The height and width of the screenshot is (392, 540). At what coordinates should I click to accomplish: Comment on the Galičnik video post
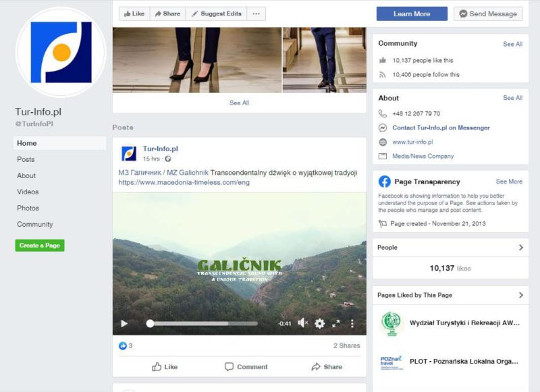click(246, 367)
